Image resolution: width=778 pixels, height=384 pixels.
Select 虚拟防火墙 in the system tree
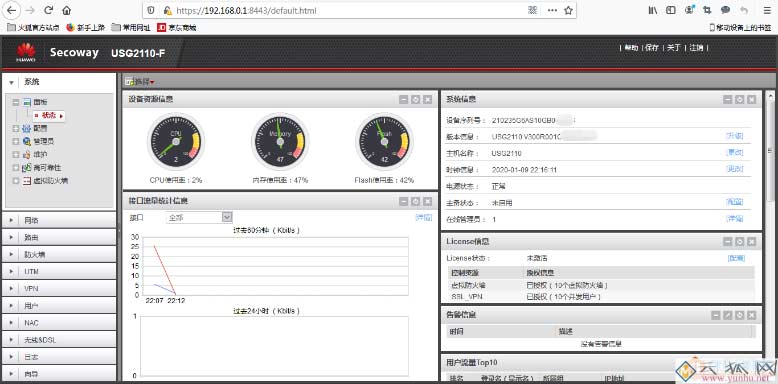[51, 181]
